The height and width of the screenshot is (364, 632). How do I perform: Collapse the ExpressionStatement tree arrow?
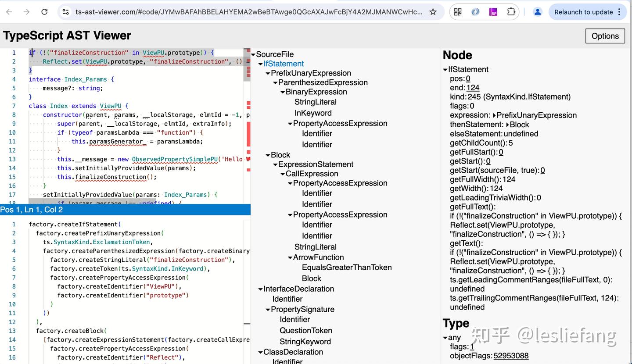pyautogui.click(x=275, y=165)
